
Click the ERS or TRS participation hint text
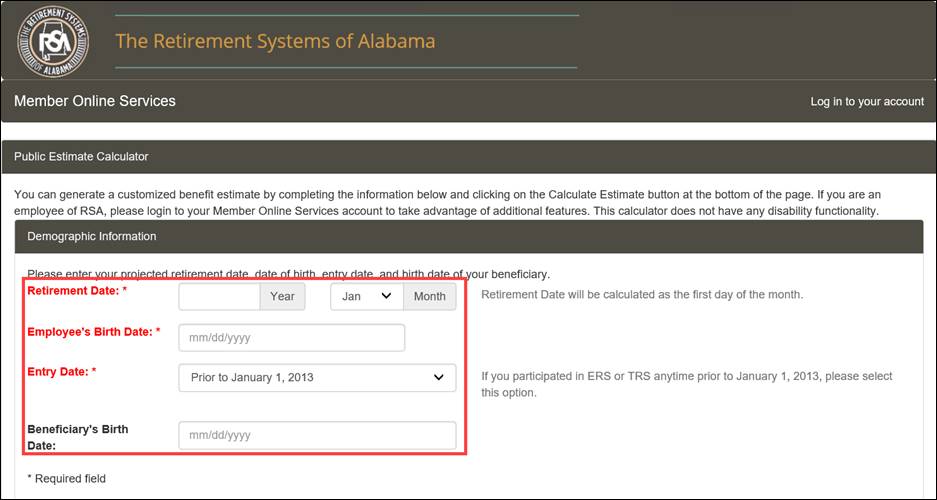[686, 384]
